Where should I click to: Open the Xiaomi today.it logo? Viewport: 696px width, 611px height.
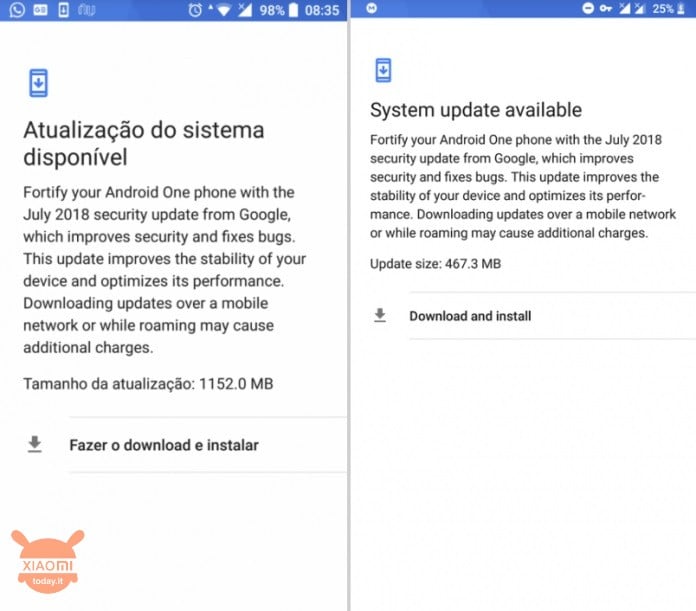pyautogui.click(x=47, y=561)
